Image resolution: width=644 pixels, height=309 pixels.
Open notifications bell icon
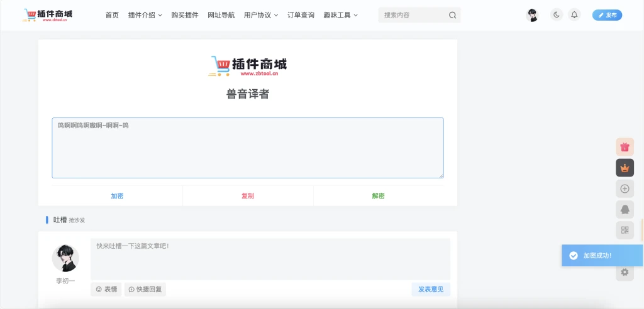574,15
